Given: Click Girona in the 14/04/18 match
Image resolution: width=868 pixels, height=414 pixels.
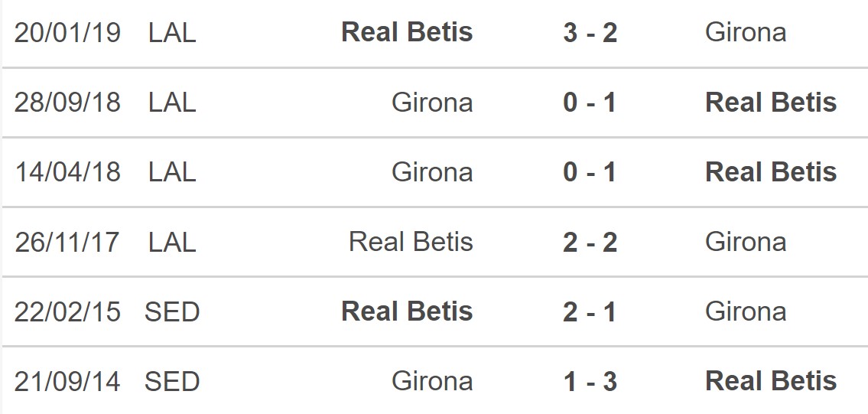Looking at the screenshot, I should tap(432, 172).
